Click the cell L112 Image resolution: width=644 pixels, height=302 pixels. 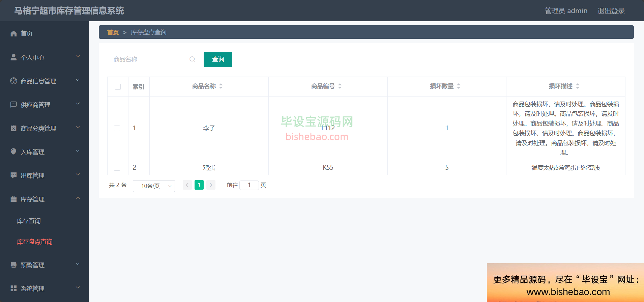click(x=328, y=128)
